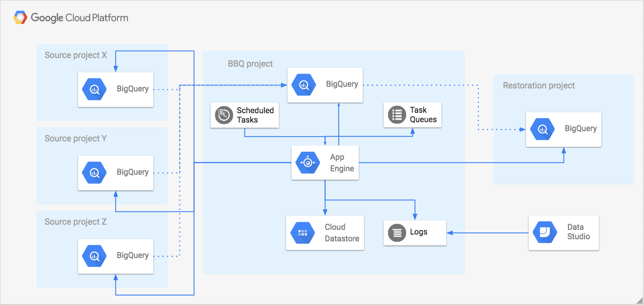Viewport: 644px width, 305px height.
Task: Click the 'App Engine' text
Action: coord(342,163)
